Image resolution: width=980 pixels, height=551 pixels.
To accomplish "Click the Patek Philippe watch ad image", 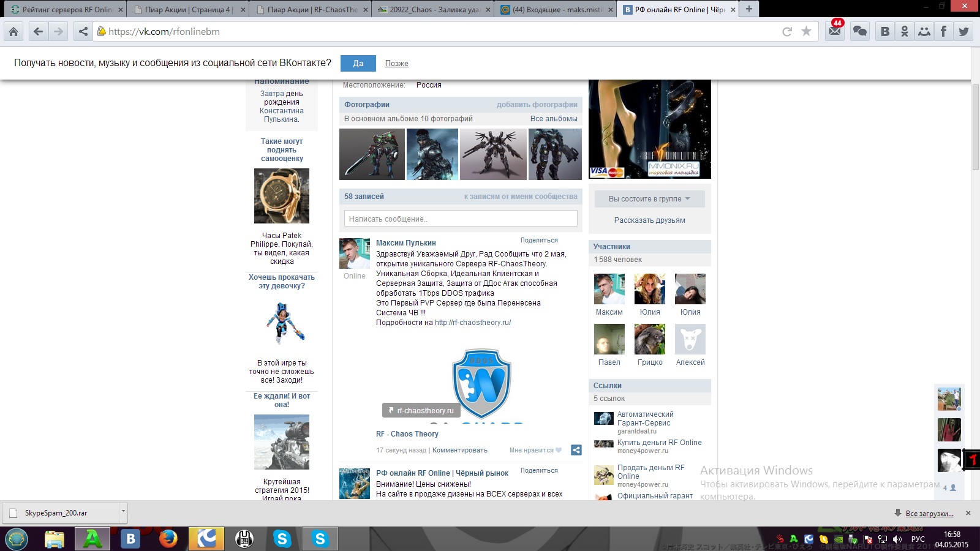I will [x=282, y=196].
